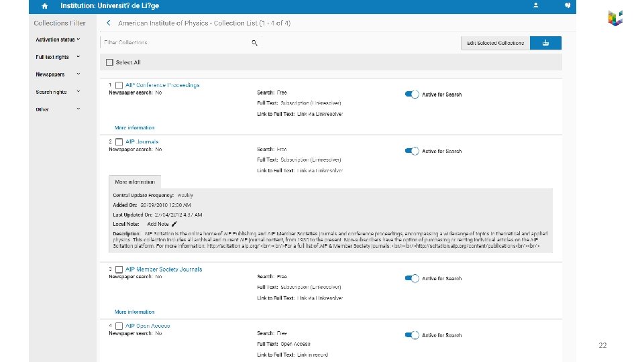The image size is (644, 362).
Task: Open the user account icon
Action: coord(535,5)
